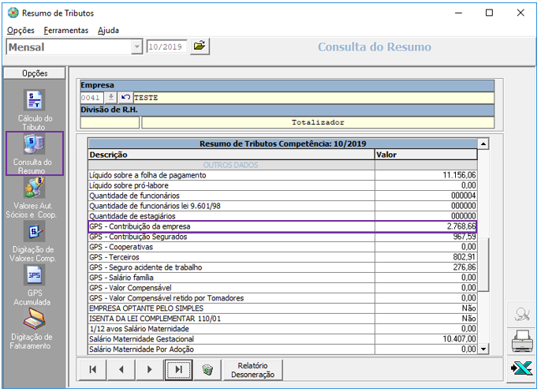Click the open folder icon beside 10/2019

pyautogui.click(x=200, y=47)
